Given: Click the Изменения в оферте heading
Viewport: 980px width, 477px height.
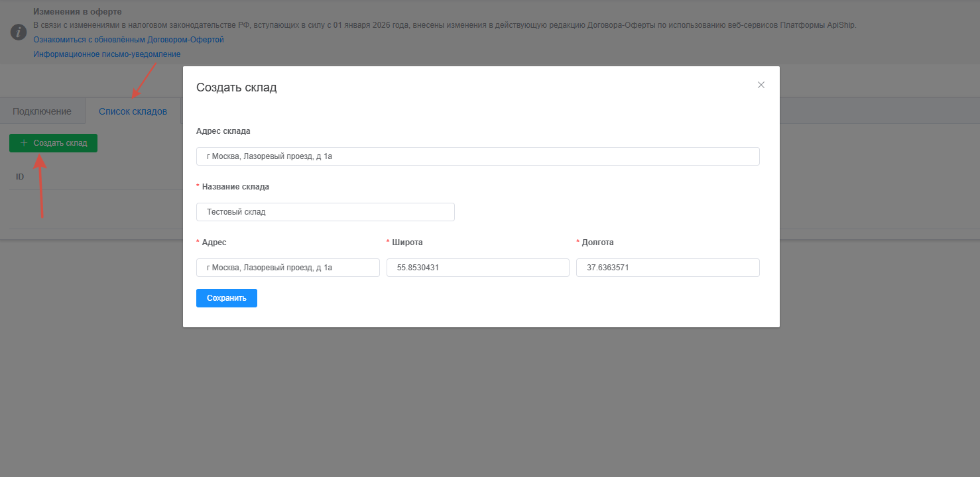Looking at the screenshot, I should tap(78, 12).
